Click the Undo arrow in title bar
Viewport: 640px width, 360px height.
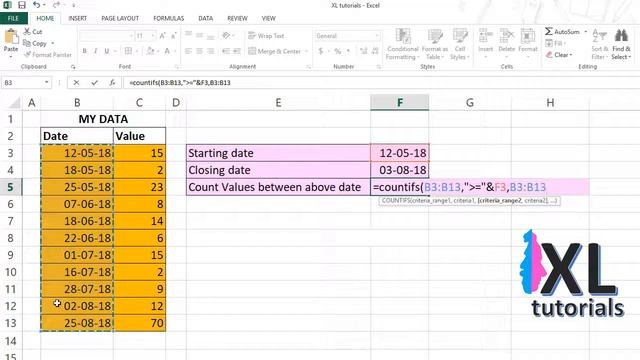point(36,5)
